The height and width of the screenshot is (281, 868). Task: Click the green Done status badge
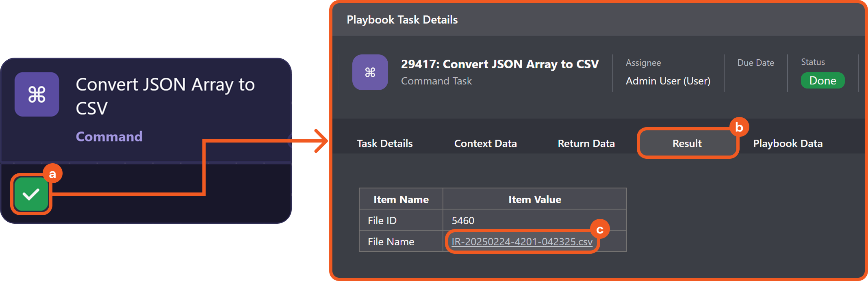(822, 80)
